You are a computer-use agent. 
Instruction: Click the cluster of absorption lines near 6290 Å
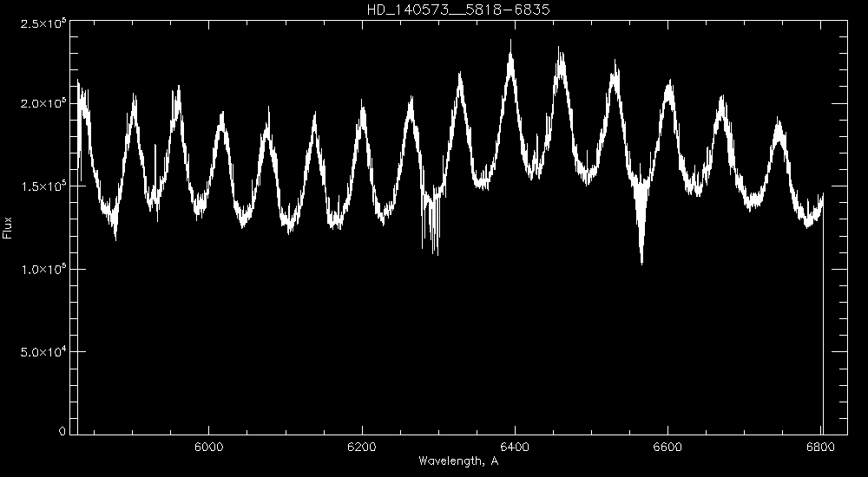[x=433, y=221]
